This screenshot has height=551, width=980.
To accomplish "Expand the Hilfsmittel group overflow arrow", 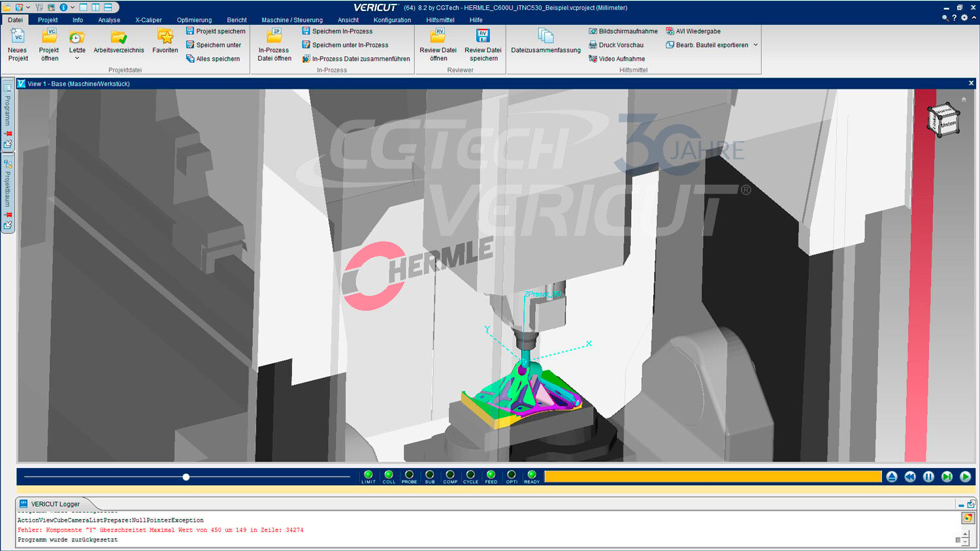I will 756,45.
